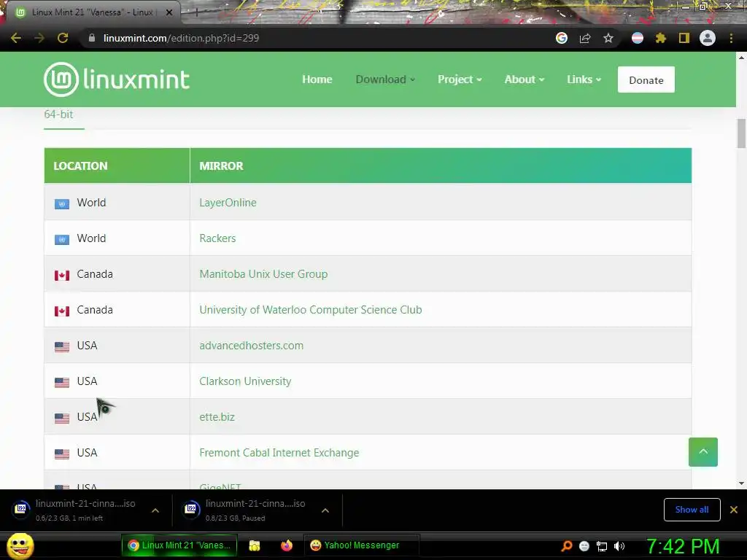The height and width of the screenshot is (560, 747).
Task: Click the Donate button
Action: 646,80
